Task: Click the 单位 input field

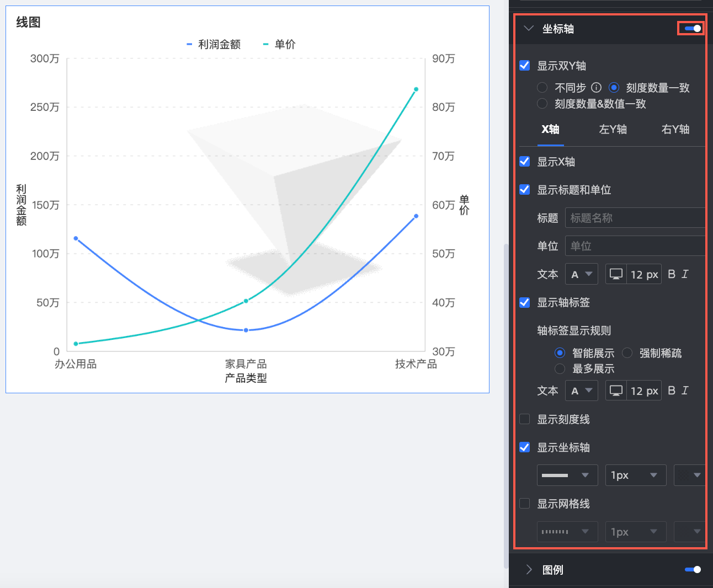Action: pyautogui.click(x=635, y=245)
